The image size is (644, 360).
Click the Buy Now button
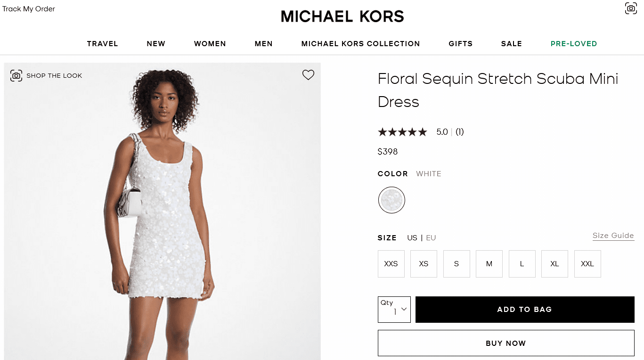click(506, 343)
